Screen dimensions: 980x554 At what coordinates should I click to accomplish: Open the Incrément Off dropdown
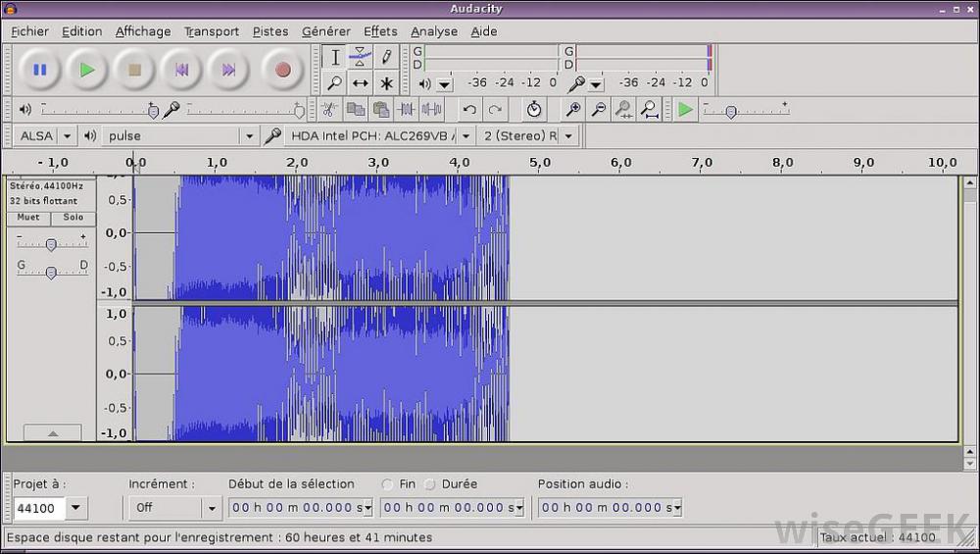pyautogui.click(x=211, y=508)
